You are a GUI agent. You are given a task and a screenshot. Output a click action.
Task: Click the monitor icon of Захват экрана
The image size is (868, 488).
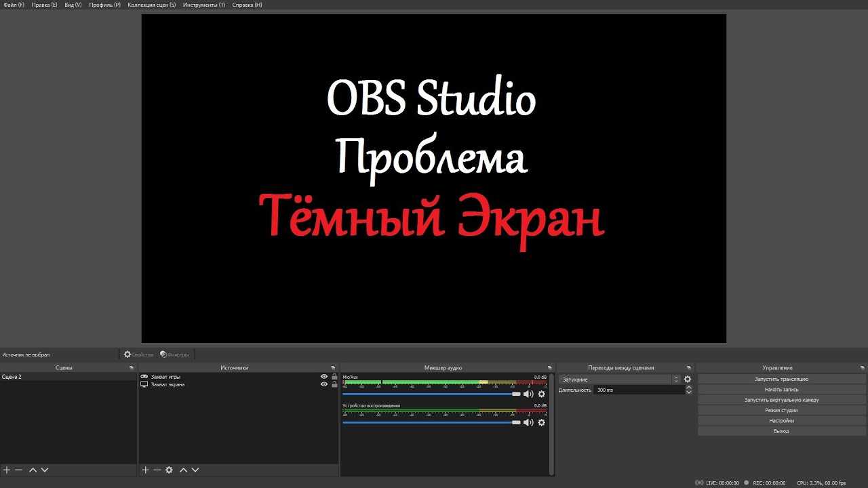click(144, 384)
